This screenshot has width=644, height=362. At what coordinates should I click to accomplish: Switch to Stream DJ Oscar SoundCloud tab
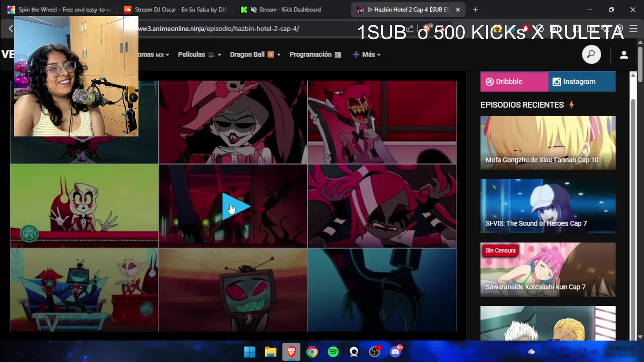[x=176, y=9]
